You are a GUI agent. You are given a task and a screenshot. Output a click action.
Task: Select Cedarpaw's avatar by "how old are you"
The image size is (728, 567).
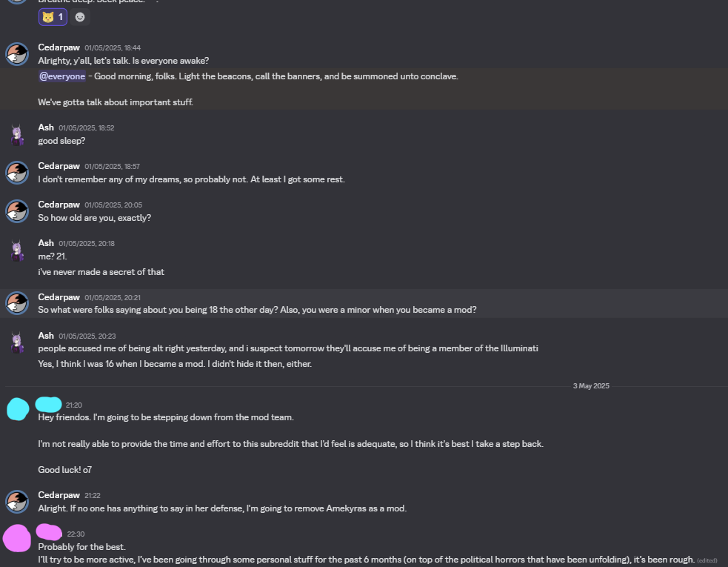pos(17,211)
